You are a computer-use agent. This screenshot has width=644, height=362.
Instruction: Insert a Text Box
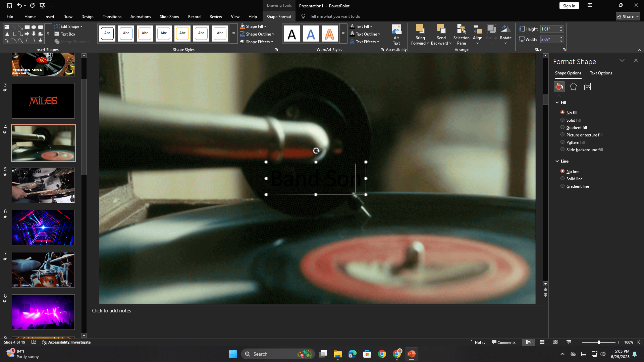point(65,34)
